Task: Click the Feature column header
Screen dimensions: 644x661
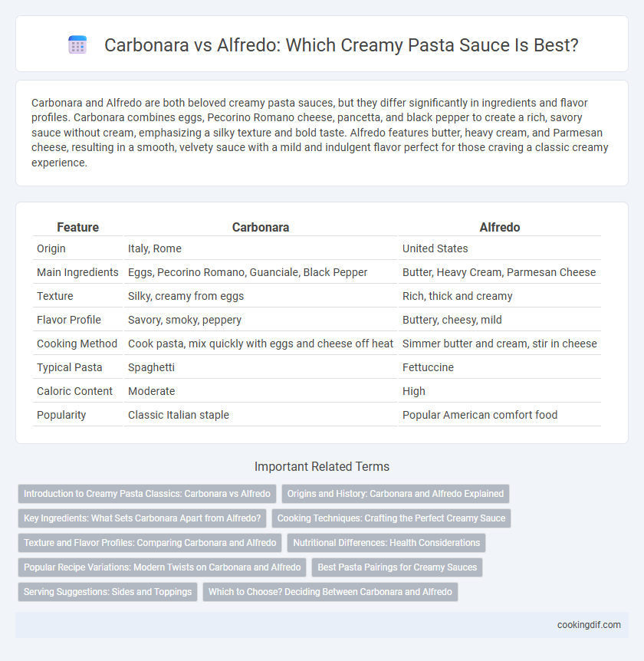Action: tap(77, 227)
